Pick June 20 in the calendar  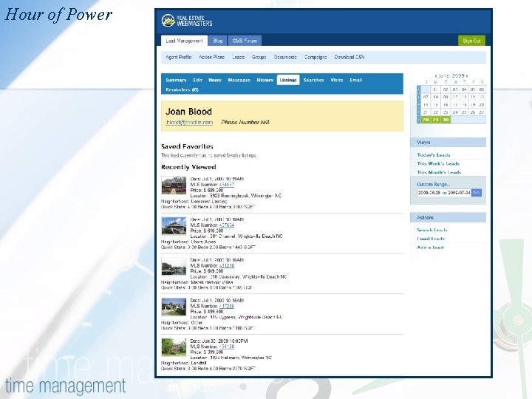pos(482,105)
